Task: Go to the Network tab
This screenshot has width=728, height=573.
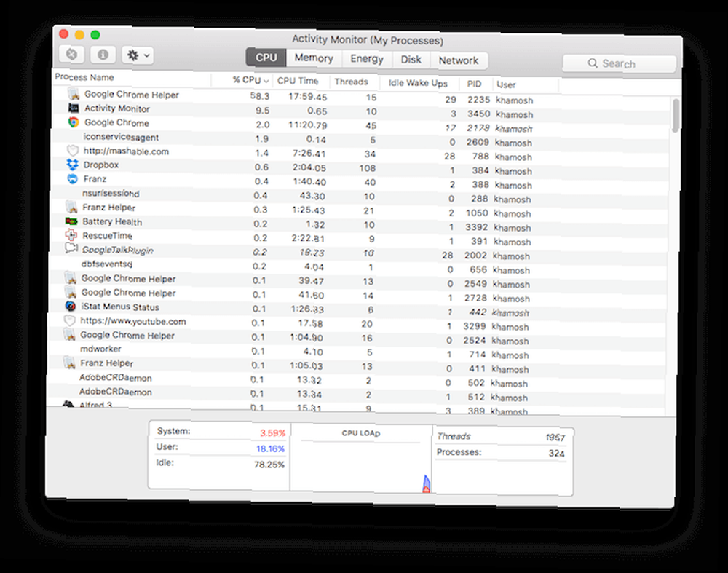Action: pos(458,60)
